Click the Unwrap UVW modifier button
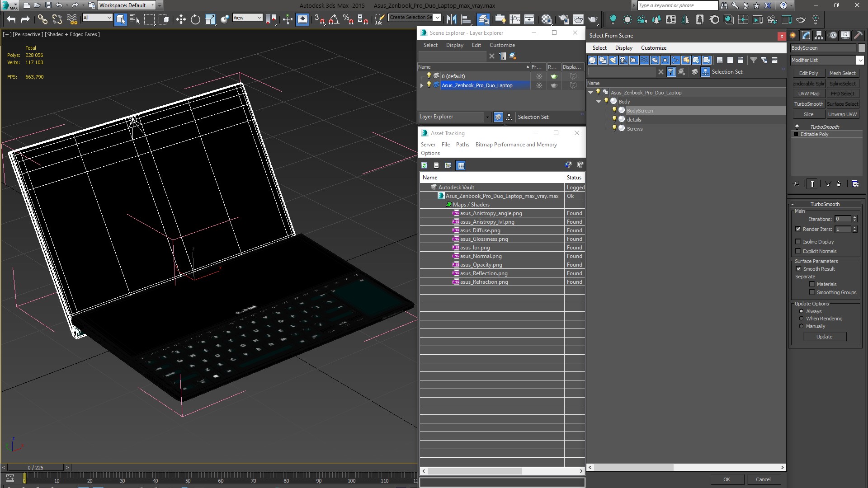 (842, 114)
